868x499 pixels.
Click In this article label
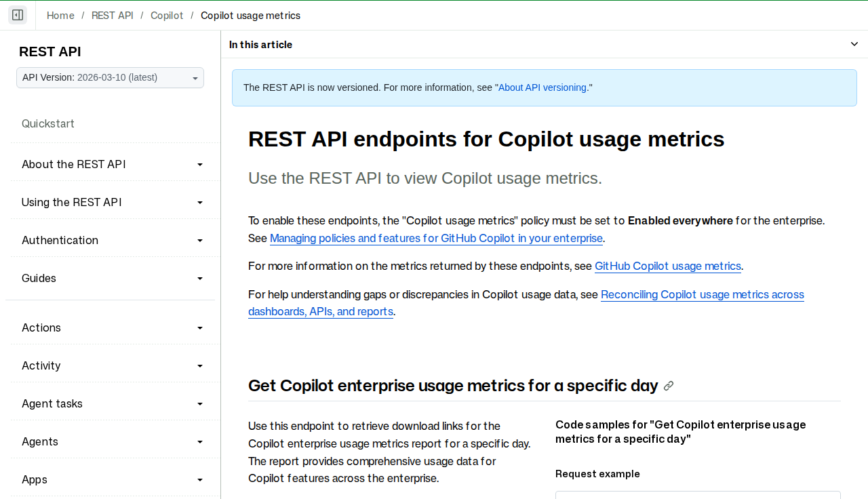[x=260, y=45]
